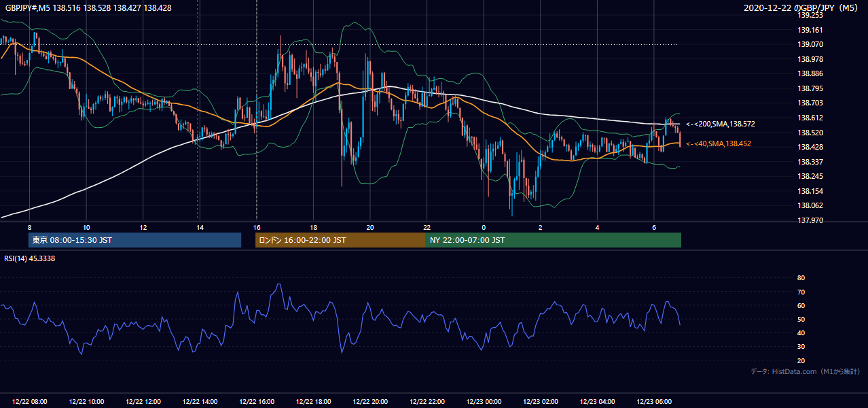Select the 東京 08:00-15:30 JST session bar
Viewport: 868px width, 408px height.
pyautogui.click(x=134, y=240)
